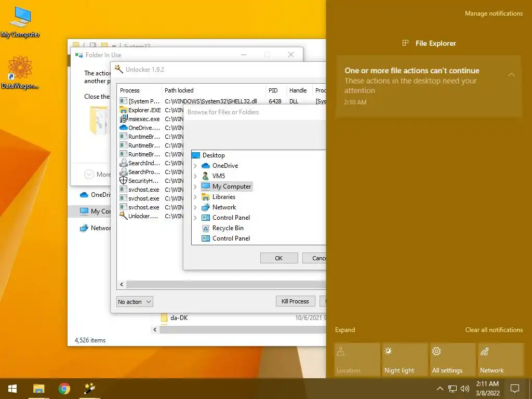Collapse the file actions notification chevron

[511, 75]
